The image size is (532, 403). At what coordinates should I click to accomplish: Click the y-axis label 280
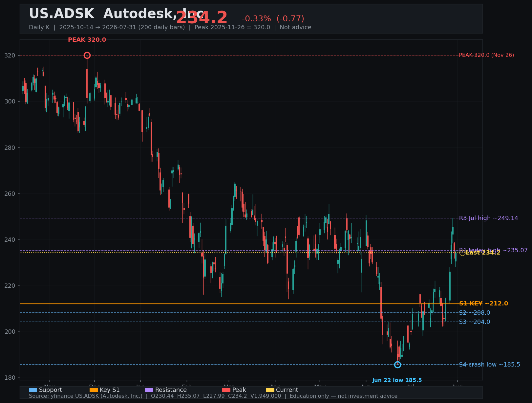[x=10, y=147]
